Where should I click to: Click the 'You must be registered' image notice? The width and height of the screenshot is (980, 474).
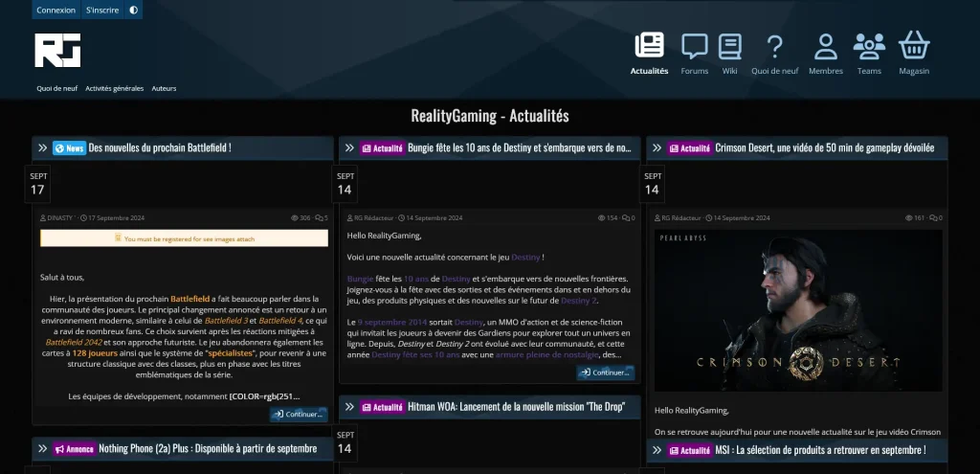pos(184,238)
